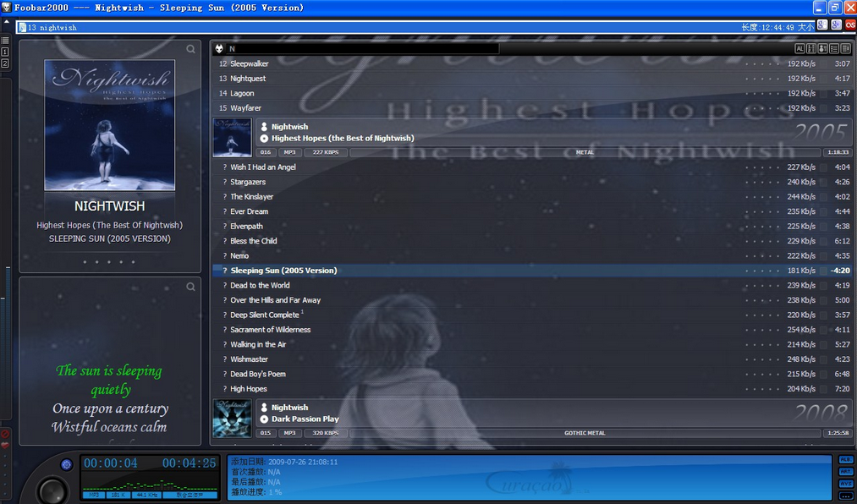Click the Highest Hopes album thumbnail in playlist
Viewport: 857px width, 504px height.
233,138
